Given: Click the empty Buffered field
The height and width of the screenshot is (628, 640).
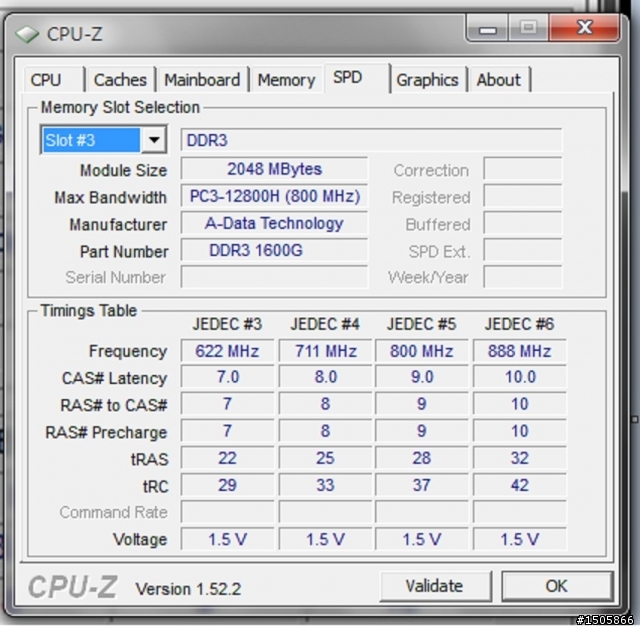Looking at the screenshot, I should point(522,223).
